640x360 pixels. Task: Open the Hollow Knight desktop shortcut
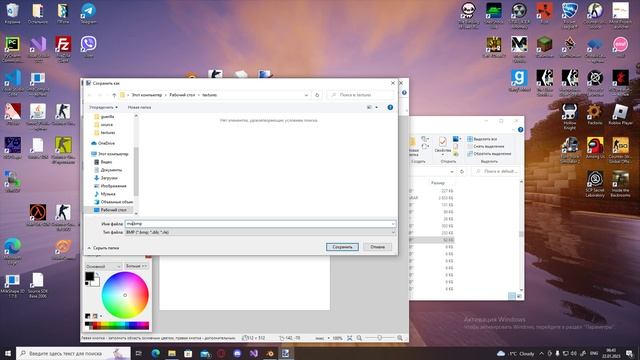[570, 116]
